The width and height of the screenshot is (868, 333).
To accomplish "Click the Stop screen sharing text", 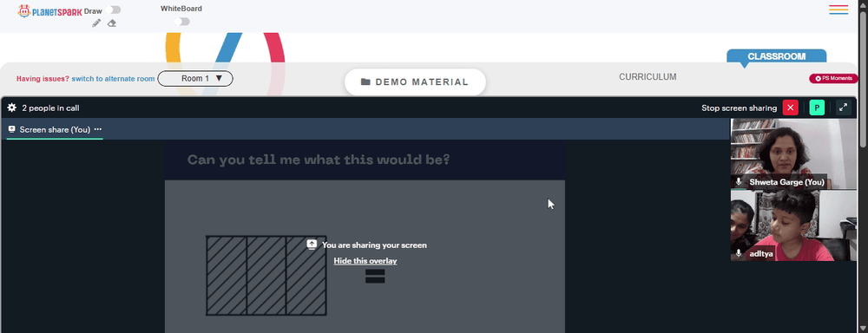I will [739, 108].
